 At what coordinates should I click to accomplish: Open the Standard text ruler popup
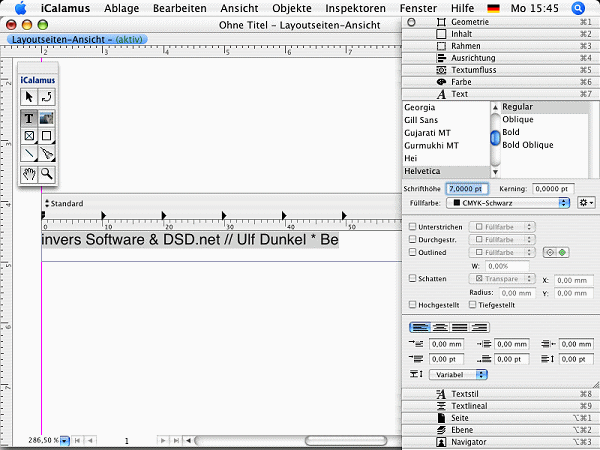tap(64, 203)
